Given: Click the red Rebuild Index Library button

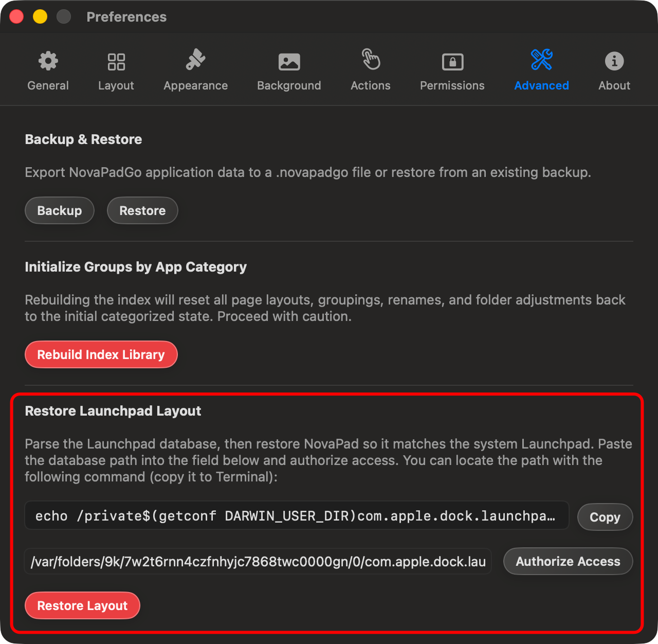Looking at the screenshot, I should (101, 354).
